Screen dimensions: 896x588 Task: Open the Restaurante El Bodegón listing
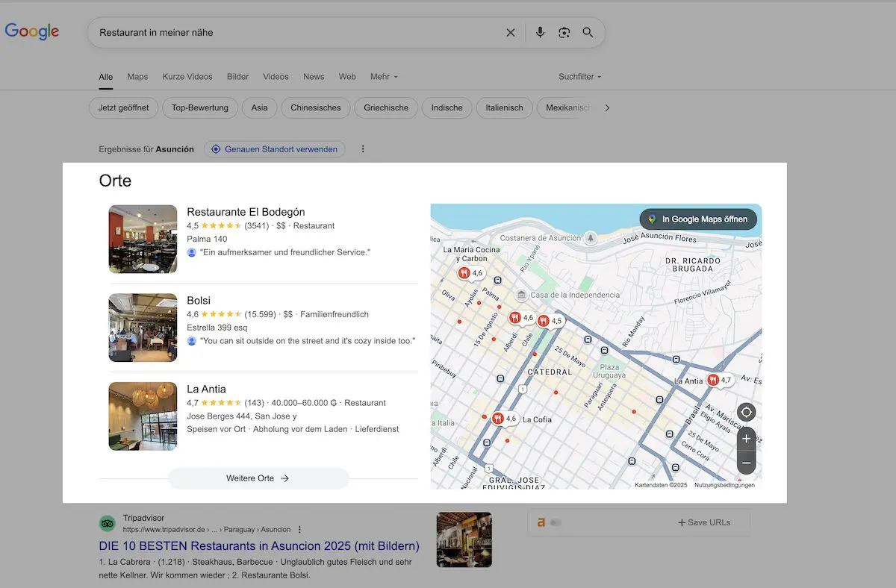point(246,212)
